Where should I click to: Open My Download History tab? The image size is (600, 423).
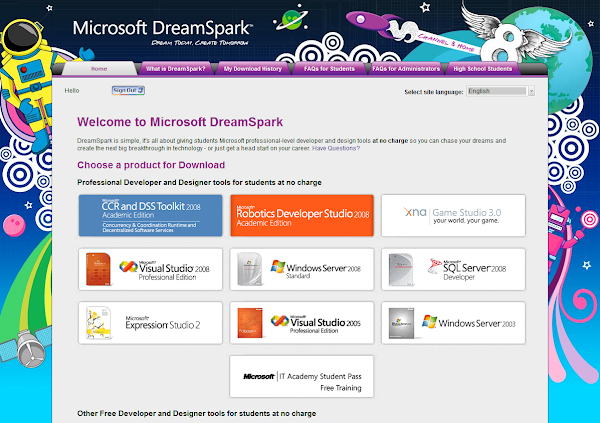tap(253, 69)
